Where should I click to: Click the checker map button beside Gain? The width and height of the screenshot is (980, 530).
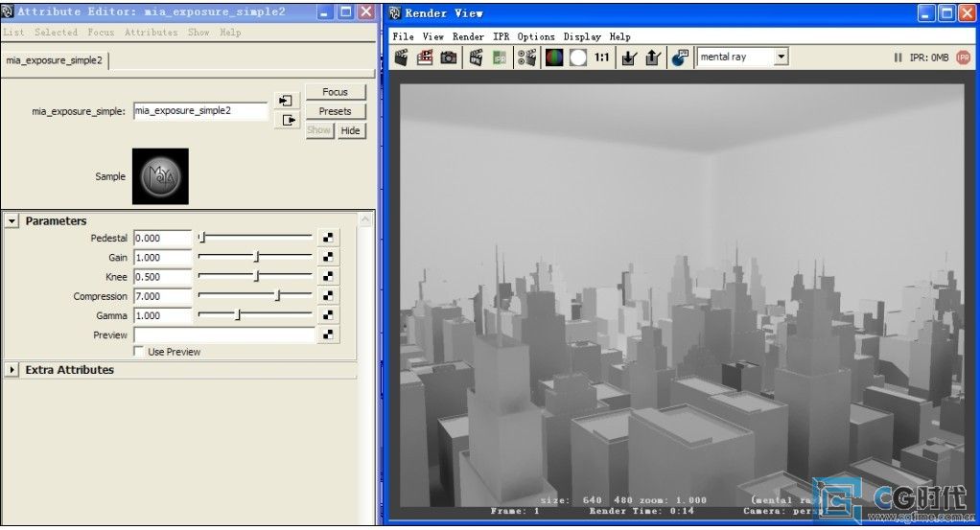click(328, 258)
